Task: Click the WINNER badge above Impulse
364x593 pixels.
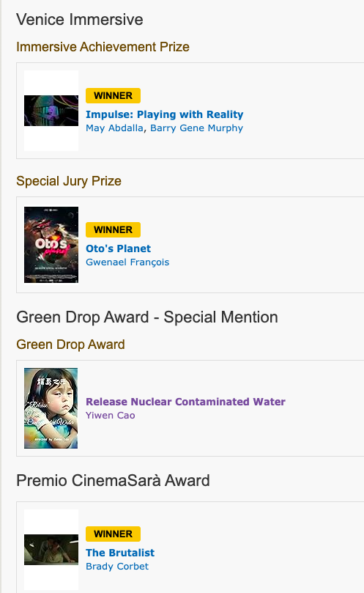Action: 113,96
